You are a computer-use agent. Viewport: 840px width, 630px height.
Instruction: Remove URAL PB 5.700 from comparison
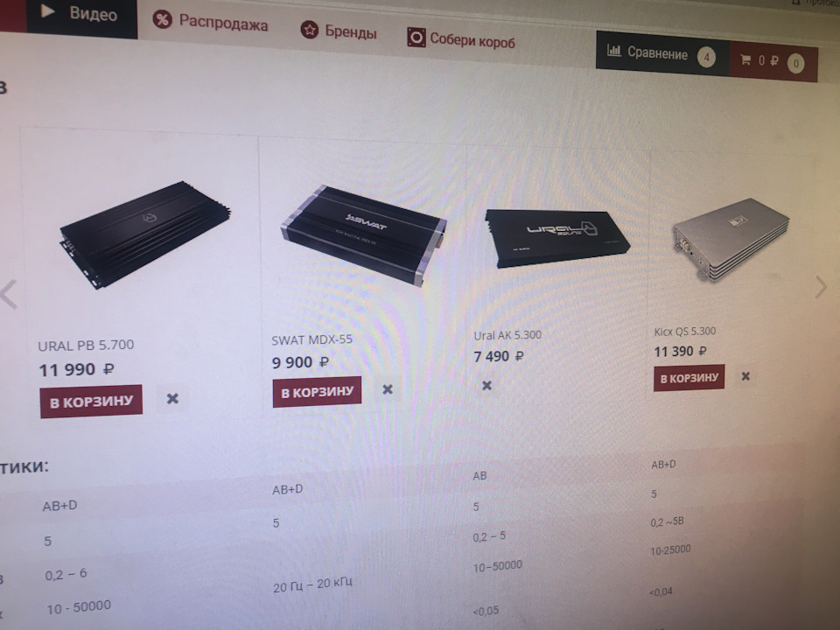click(172, 399)
